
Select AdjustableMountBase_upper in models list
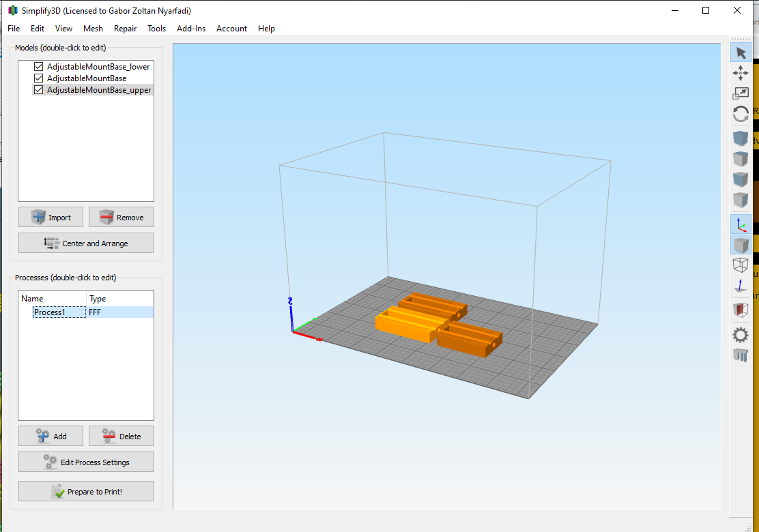pos(99,90)
